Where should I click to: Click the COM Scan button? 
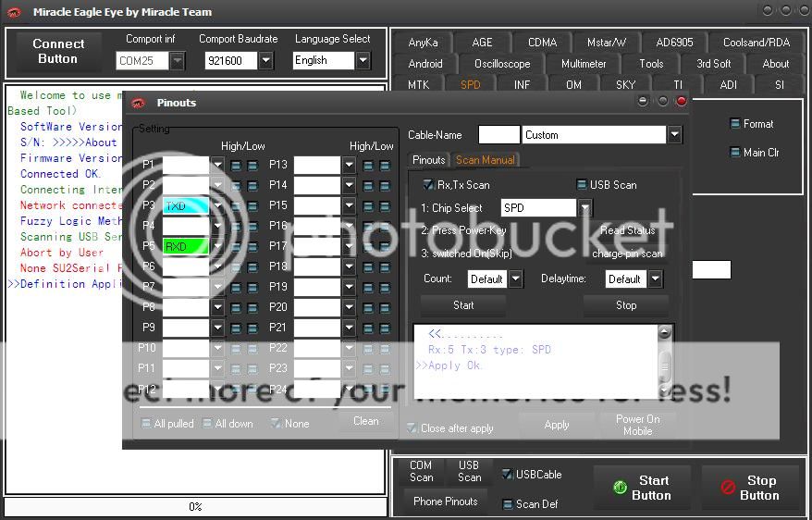coord(422,472)
